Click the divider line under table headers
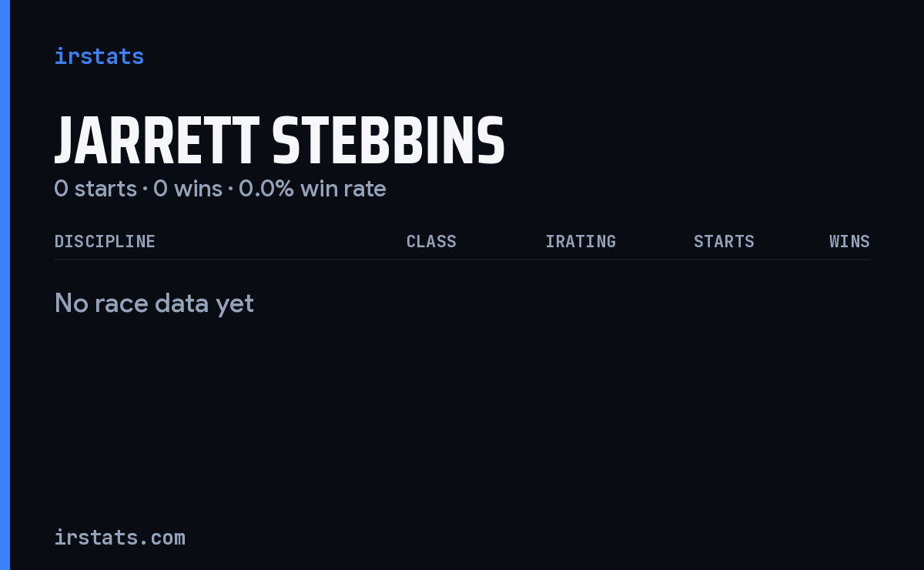Screen dimensions: 924x570 462,260
